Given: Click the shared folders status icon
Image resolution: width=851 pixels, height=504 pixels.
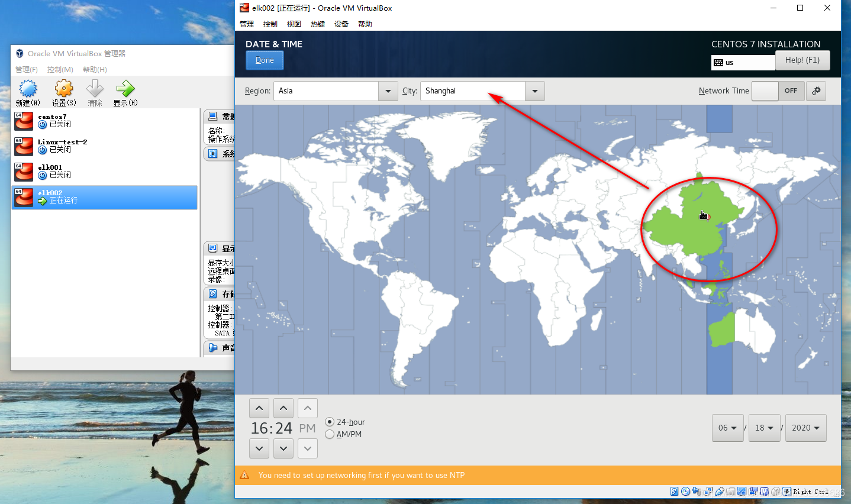Looking at the screenshot, I should pyautogui.click(x=731, y=491).
